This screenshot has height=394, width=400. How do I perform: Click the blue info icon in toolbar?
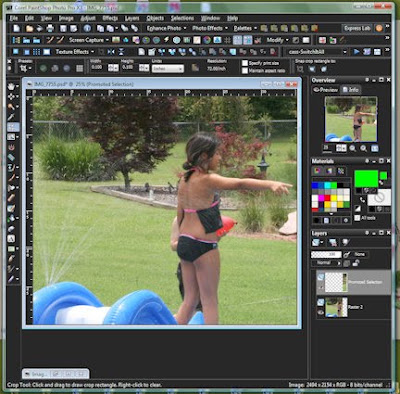pyautogui.click(x=87, y=28)
